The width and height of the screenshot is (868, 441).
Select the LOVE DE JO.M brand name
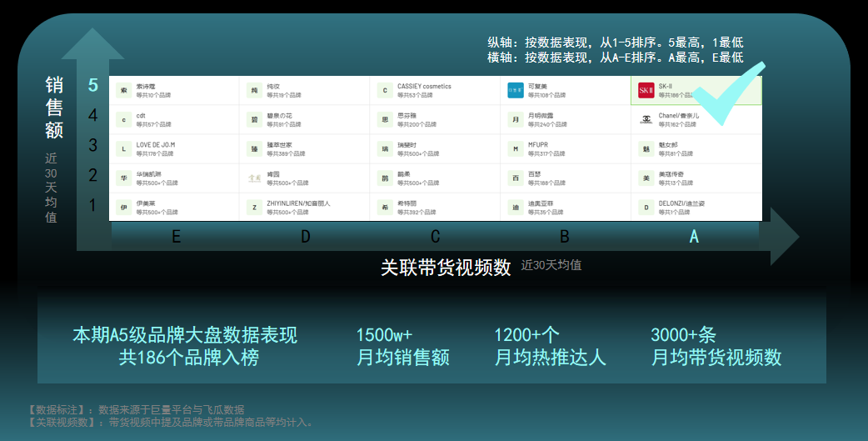pos(156,145)
